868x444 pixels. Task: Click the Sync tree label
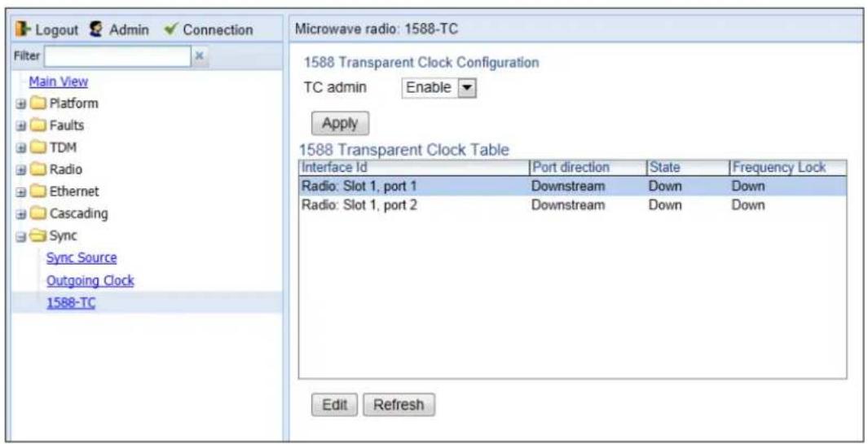(63, 235)
